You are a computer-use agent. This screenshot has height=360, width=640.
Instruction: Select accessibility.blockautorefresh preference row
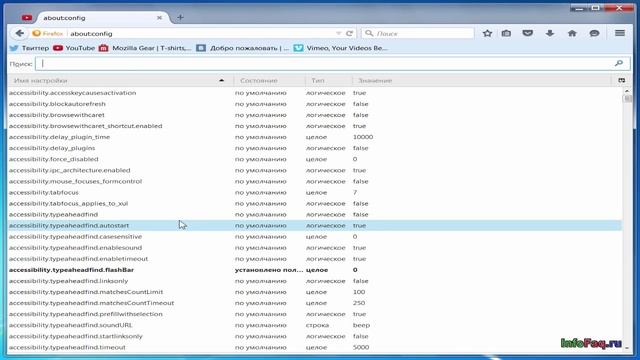pos(315,104)
